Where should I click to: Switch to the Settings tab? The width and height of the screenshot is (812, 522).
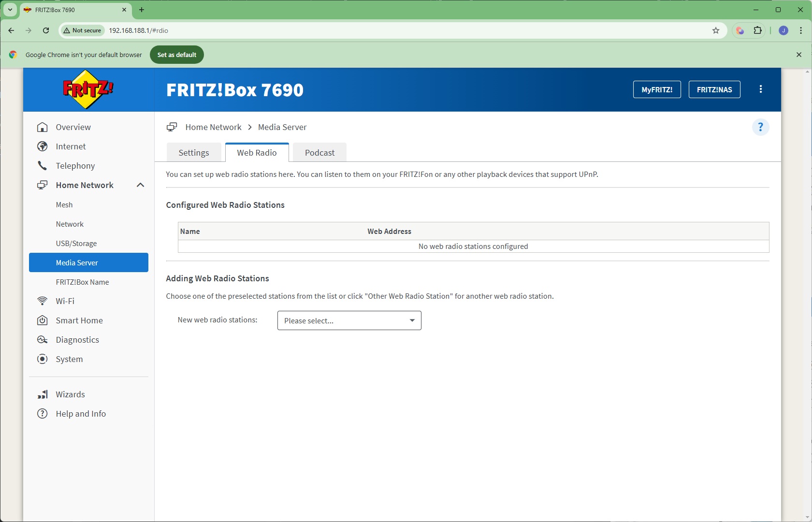[194, 152]
